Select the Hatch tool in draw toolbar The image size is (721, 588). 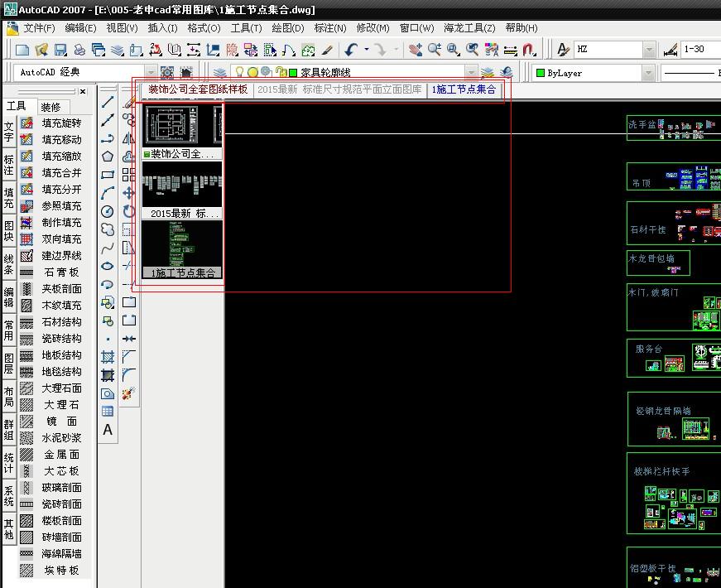[108, 357]
